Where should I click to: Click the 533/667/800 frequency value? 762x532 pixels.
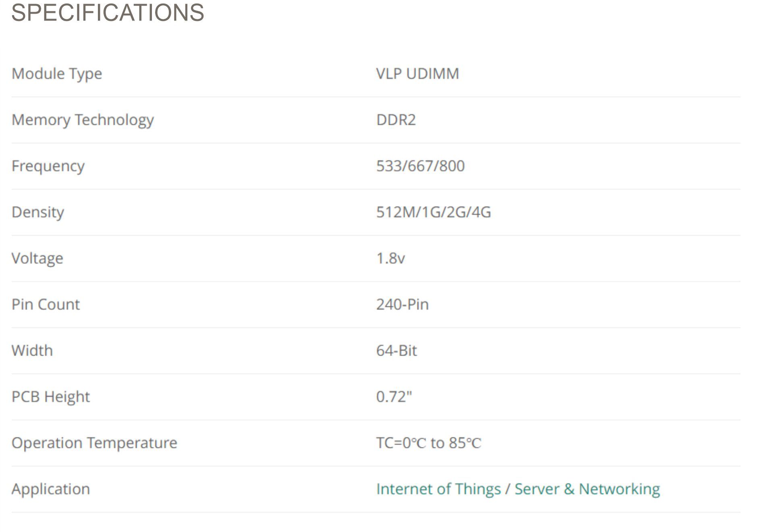click(x=420, y=166)
